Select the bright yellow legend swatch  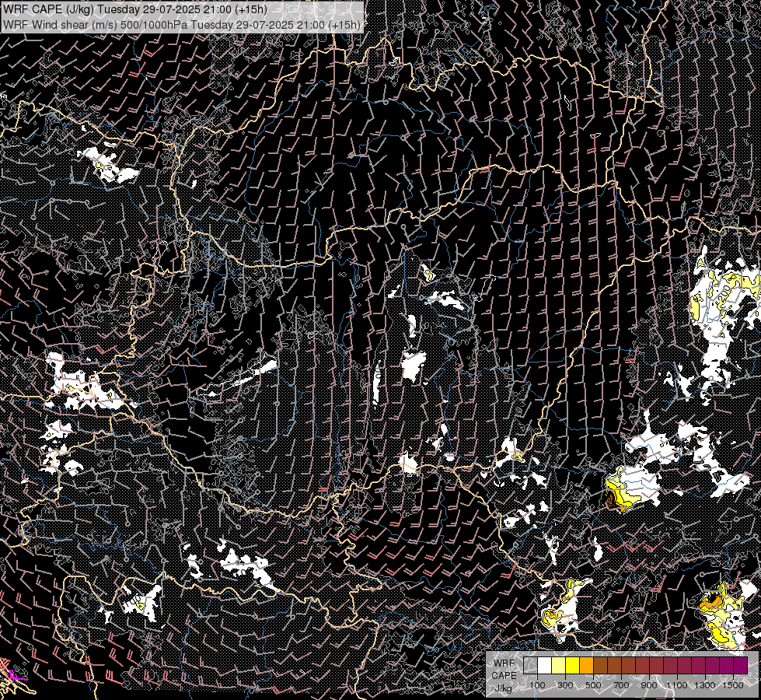(573, 665)
